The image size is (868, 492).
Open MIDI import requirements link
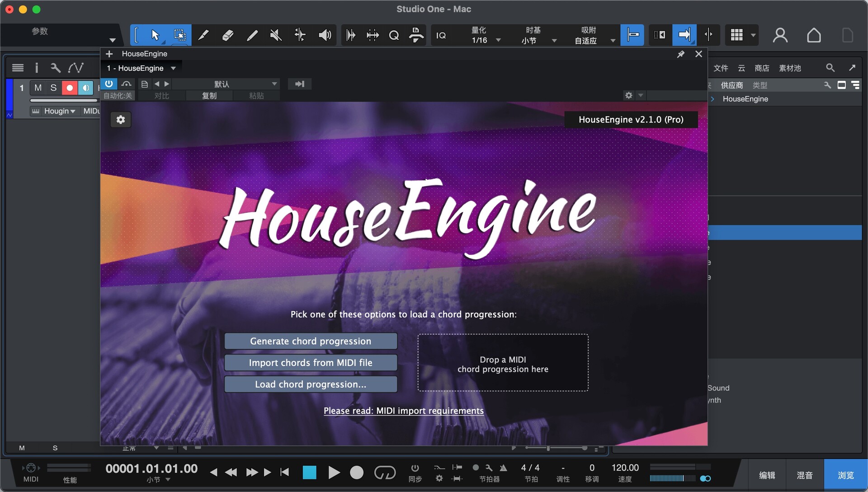point(403,411)
